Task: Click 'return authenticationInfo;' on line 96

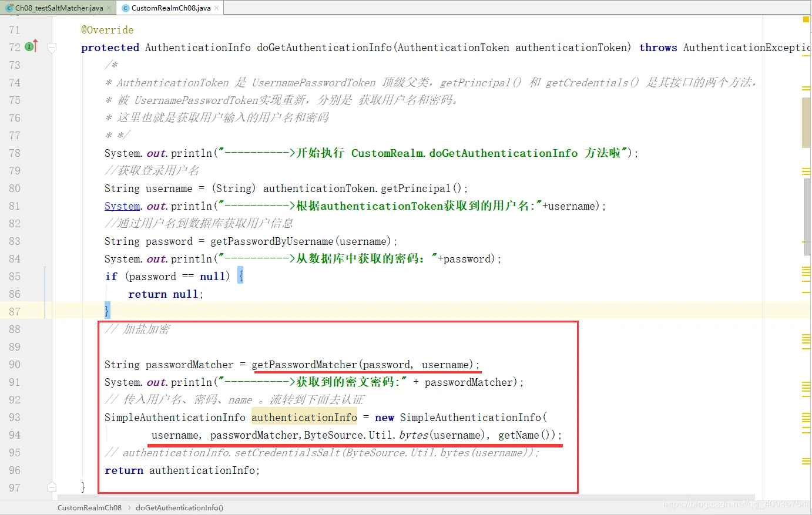Action: (x=182, y=470)
